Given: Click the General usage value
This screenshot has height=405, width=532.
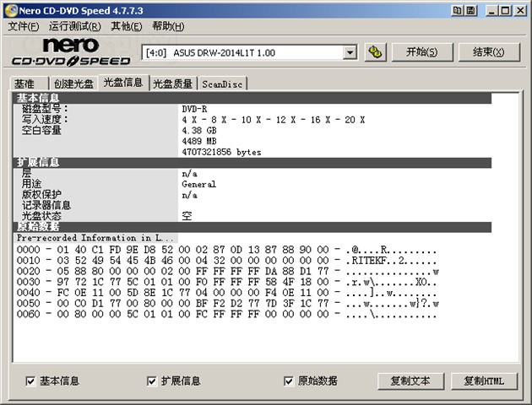Looking at the screenshot, I should (198, 185).
